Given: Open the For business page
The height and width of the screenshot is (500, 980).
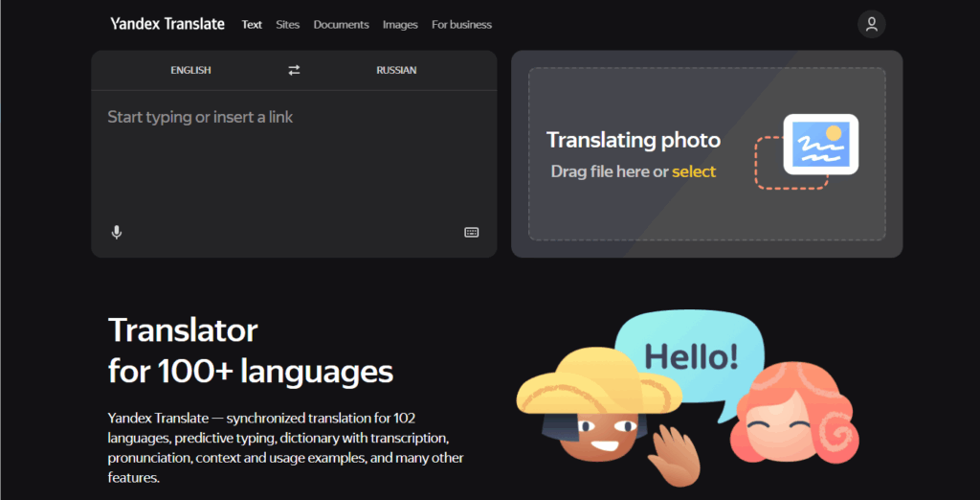Looking at the screenshot, I should tap(461, 25).
